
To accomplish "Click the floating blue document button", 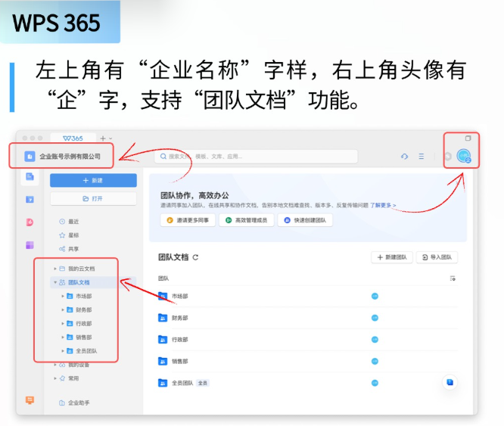I will (450, 382).
